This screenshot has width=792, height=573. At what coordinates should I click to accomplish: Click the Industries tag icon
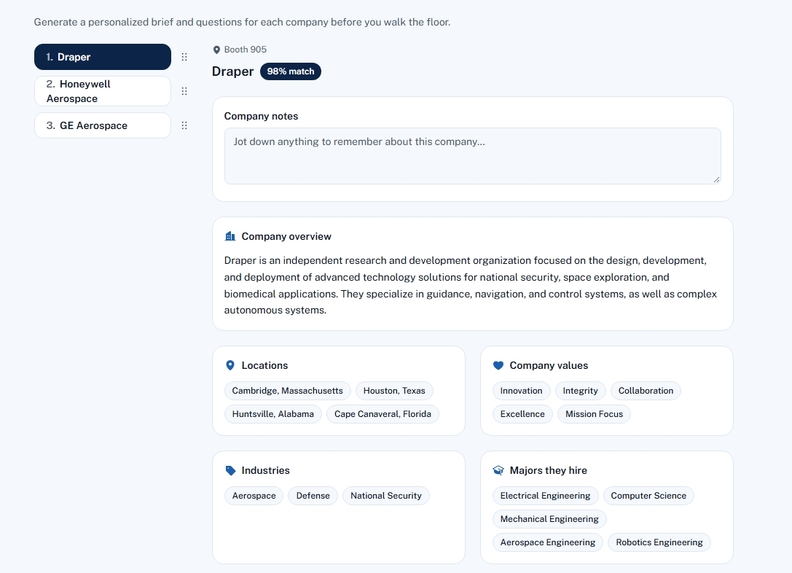230,470
